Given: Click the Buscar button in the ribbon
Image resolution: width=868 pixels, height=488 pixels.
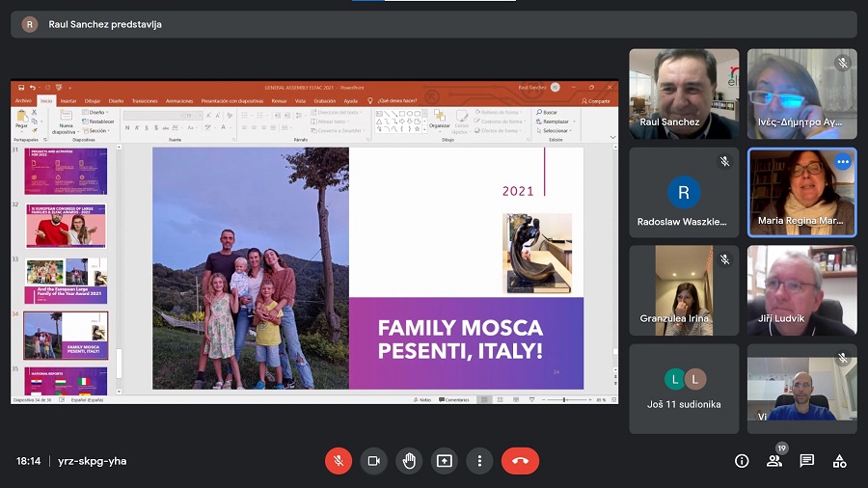Looking at the screenshot, I should 548,112.
